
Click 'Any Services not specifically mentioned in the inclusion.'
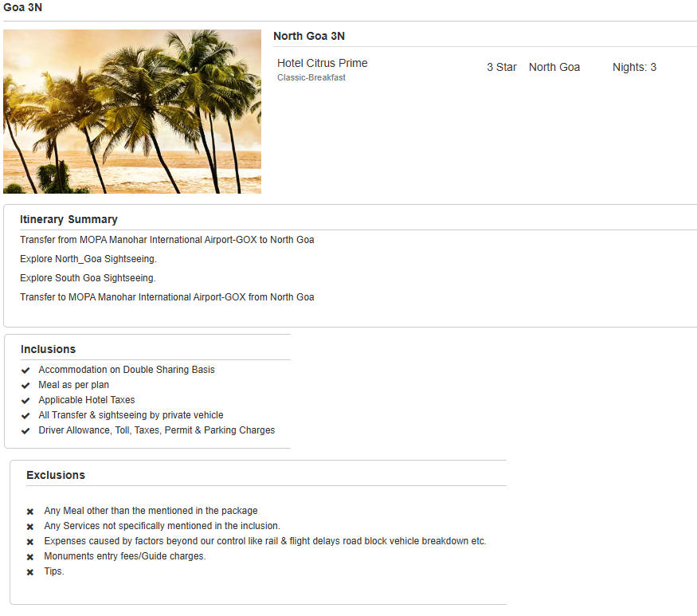point(163,526)
